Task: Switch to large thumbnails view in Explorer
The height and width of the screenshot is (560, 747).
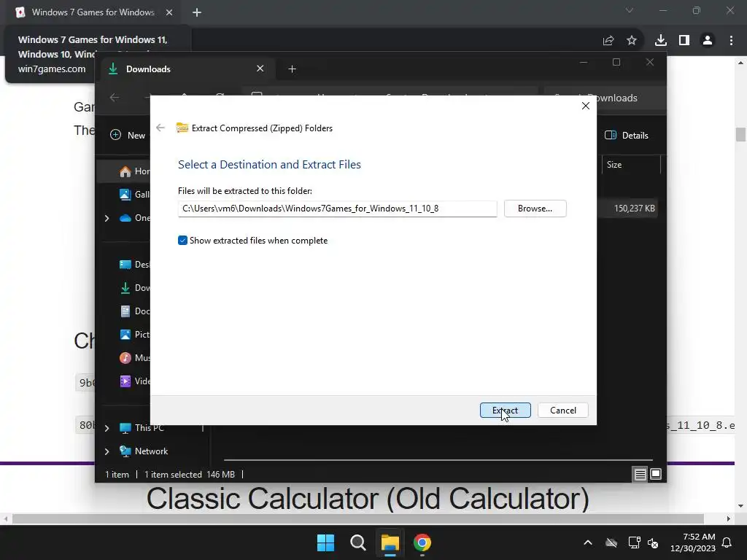Action: [656, 474]
